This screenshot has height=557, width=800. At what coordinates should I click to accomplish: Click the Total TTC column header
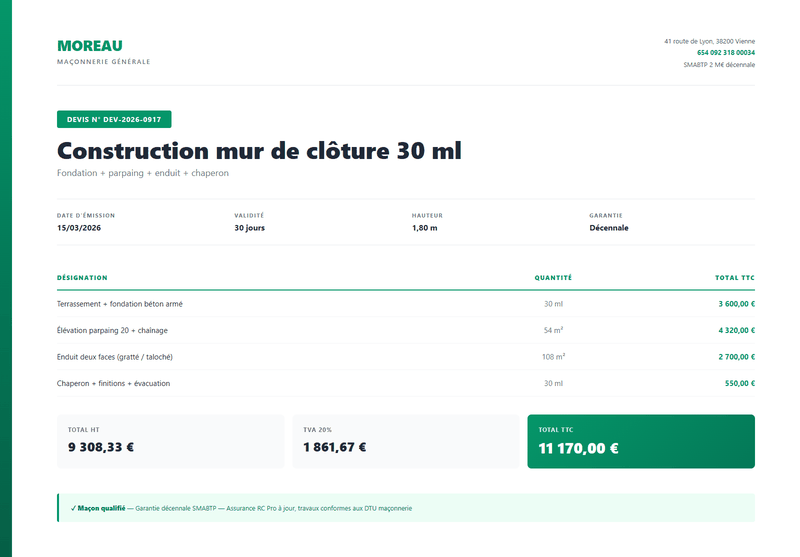coord(735,277)
